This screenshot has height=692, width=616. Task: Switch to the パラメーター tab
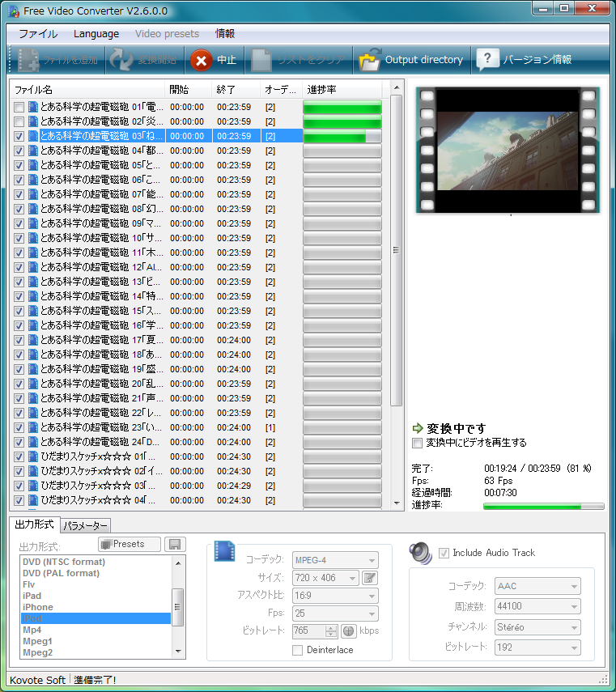tap(86, 525)
